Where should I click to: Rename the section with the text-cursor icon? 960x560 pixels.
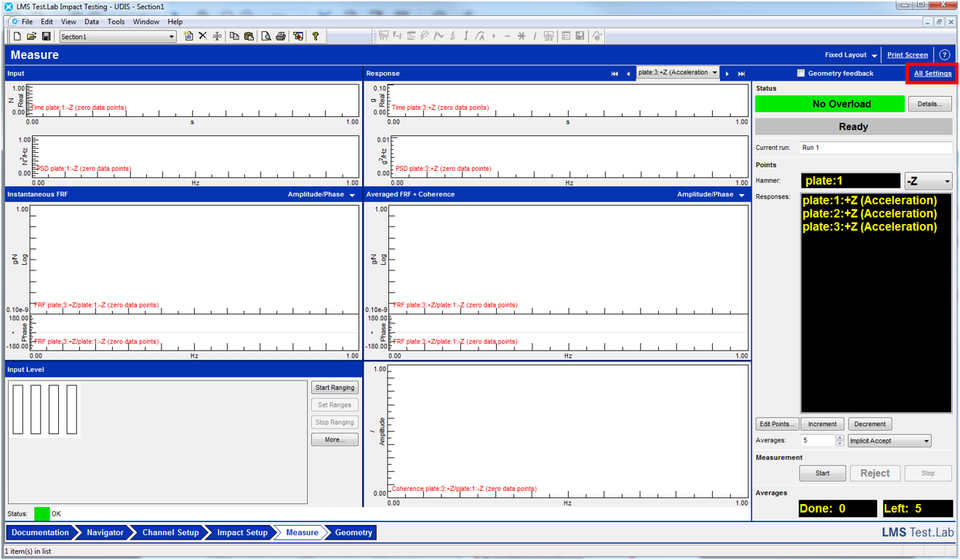[217, 36]
